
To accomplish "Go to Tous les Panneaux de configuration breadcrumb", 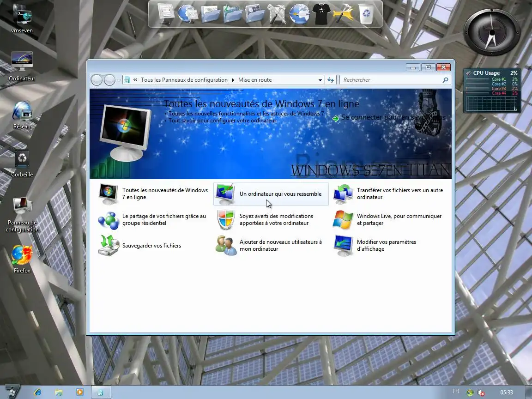I will coord(184,80).
